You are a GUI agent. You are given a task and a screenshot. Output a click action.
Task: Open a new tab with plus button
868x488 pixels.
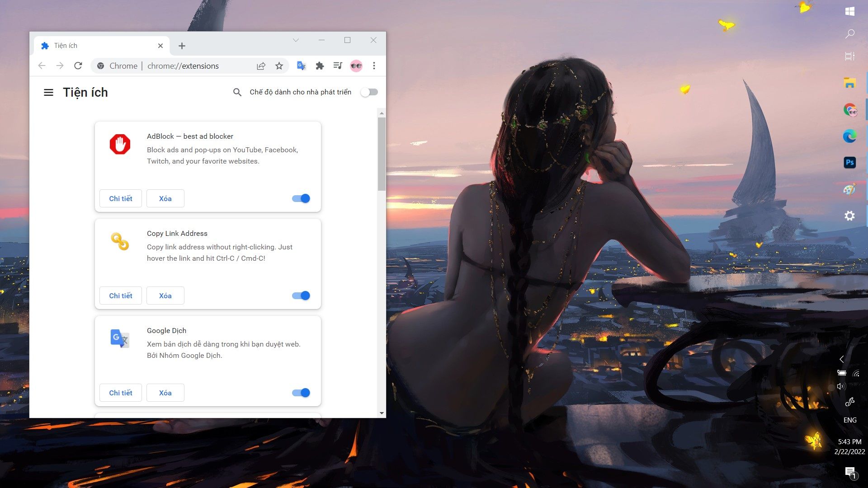[182, 46]
